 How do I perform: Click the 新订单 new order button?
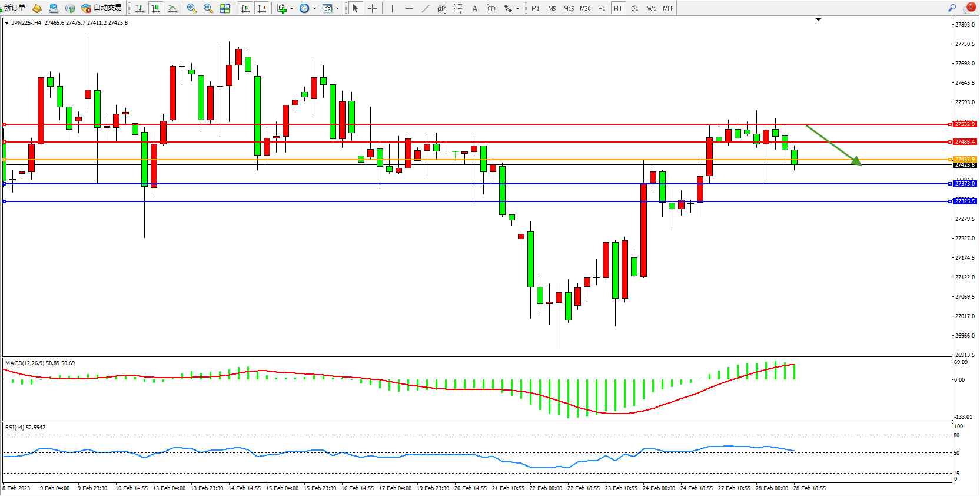[15, 8]
